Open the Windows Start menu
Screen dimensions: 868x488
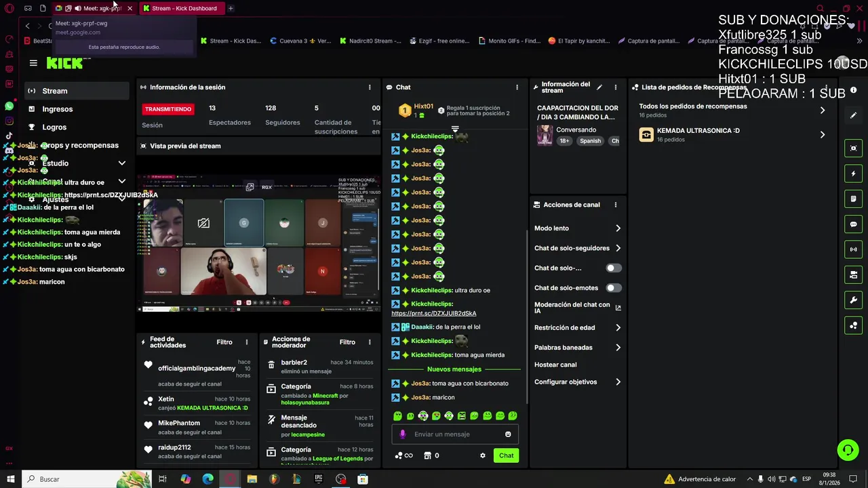(10, 479)
